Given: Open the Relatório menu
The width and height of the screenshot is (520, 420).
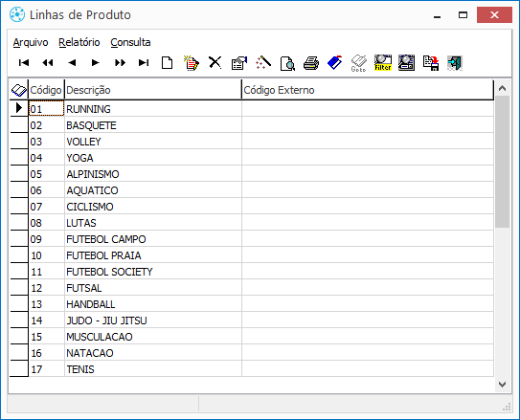Looking at the screenshot, I should (79, 42).
